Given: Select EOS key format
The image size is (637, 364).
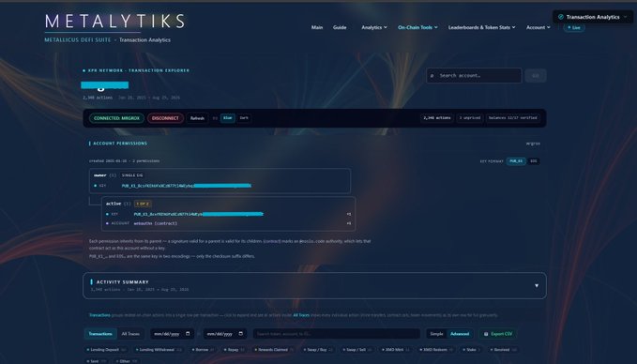Looking at the screenshot, I should [x=534, y=161].
